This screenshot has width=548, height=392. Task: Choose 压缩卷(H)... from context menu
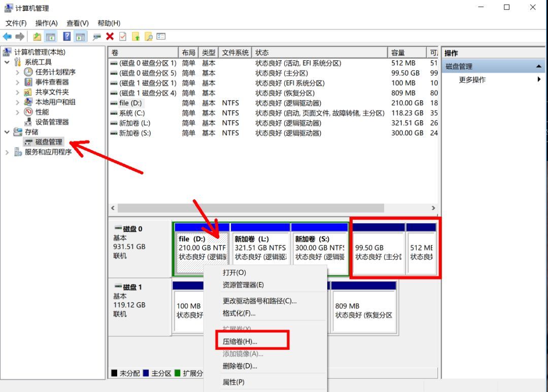pos(240,341)
